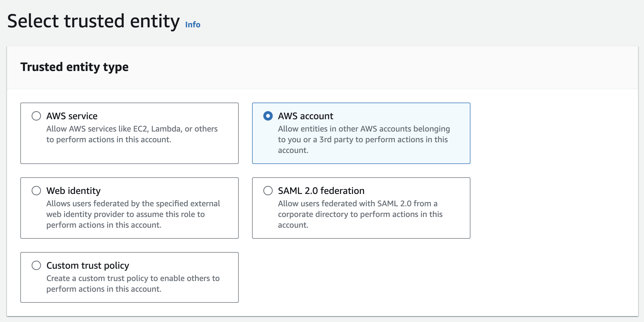The width and height of the screenshot is (644, 322).
Task: Click the 'Allows users federated by the specified external' description
Action: coord(133,214)
